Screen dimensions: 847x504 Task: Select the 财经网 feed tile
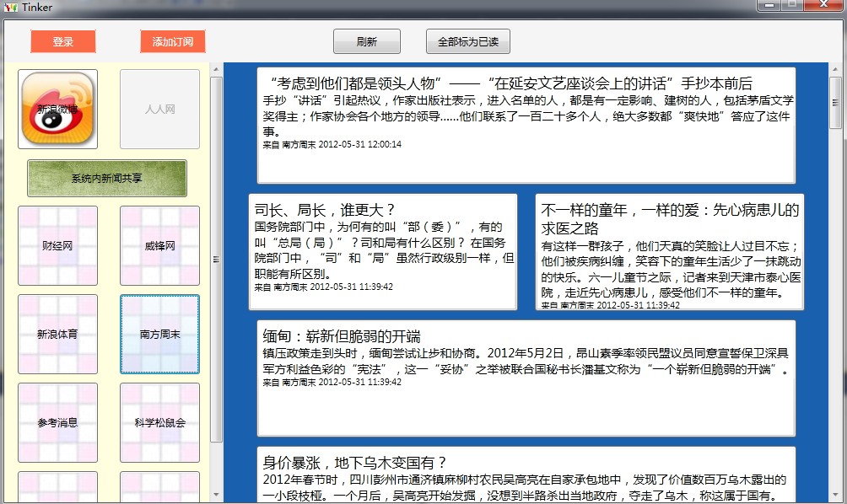tap(58, 245)
